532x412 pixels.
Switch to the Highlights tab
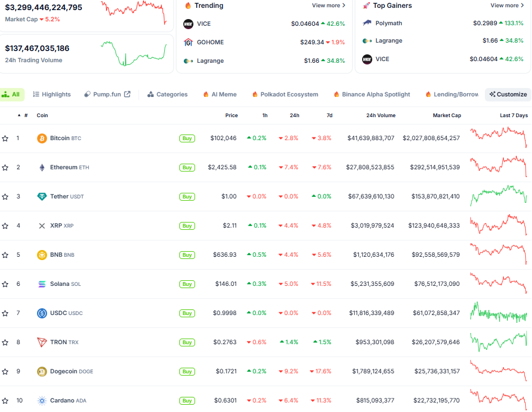tap(52, 95)
